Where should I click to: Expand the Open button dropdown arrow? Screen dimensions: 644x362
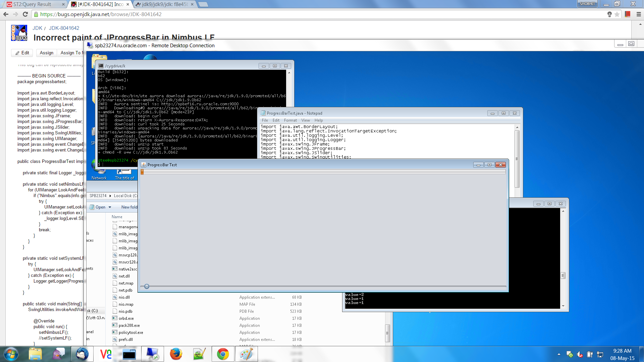click(x=110, y=207)
